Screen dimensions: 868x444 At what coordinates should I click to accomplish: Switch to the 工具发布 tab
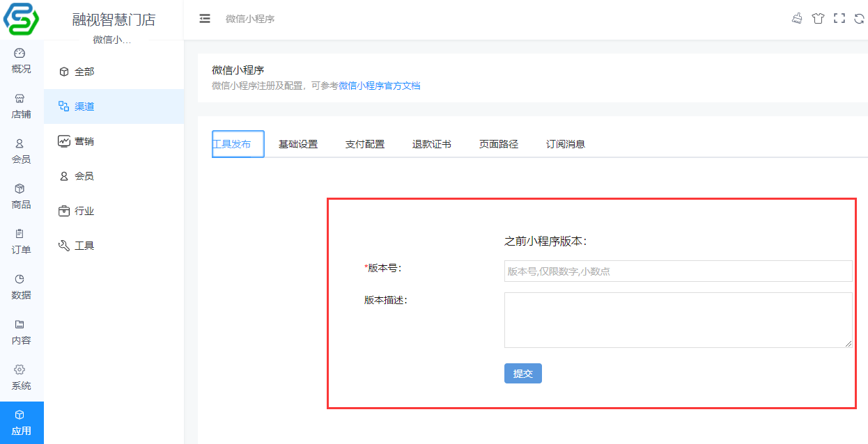[238, 144]
